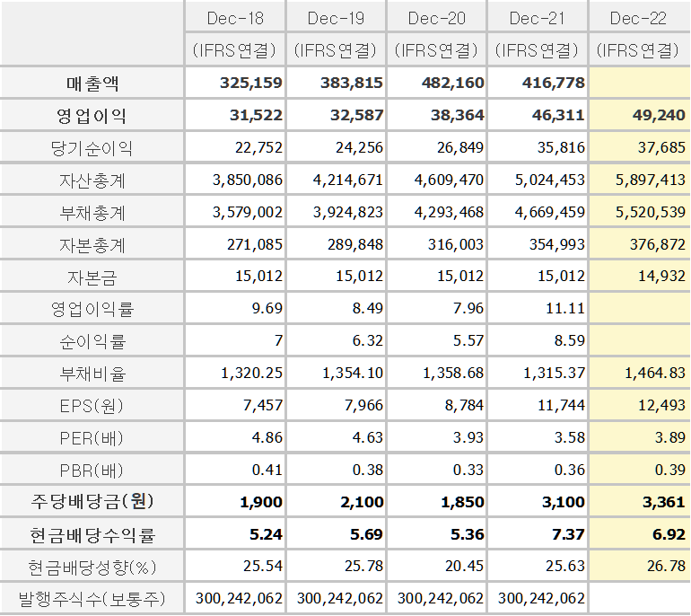Select PBR value 0.39
This screenshot has height=616, width=691.
tap(669, 470)
